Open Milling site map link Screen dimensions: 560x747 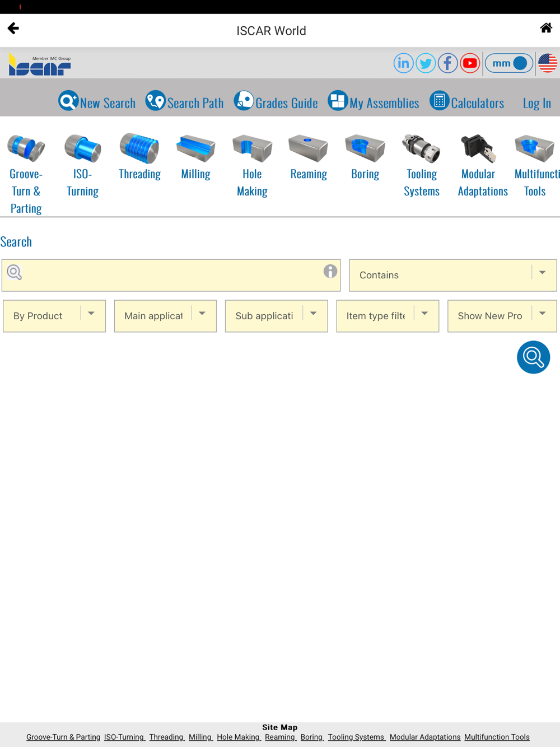[x=200, y=737]
